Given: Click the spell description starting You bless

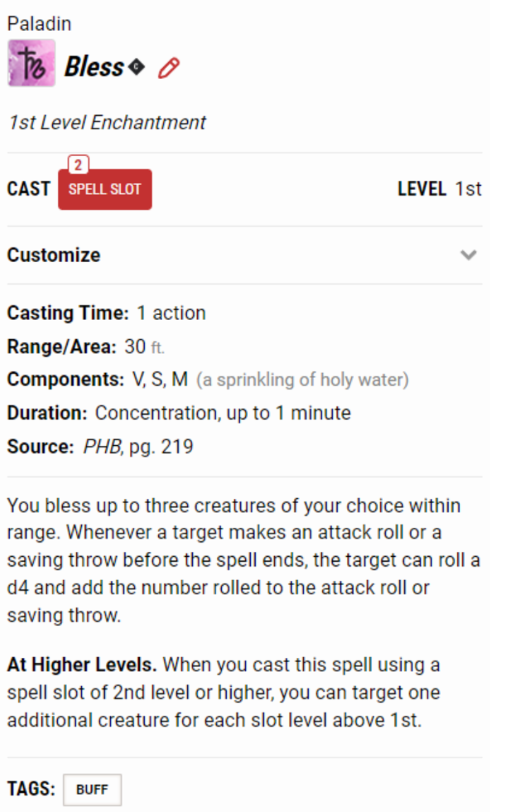Looking at the screenshot, I should point(244,560).
